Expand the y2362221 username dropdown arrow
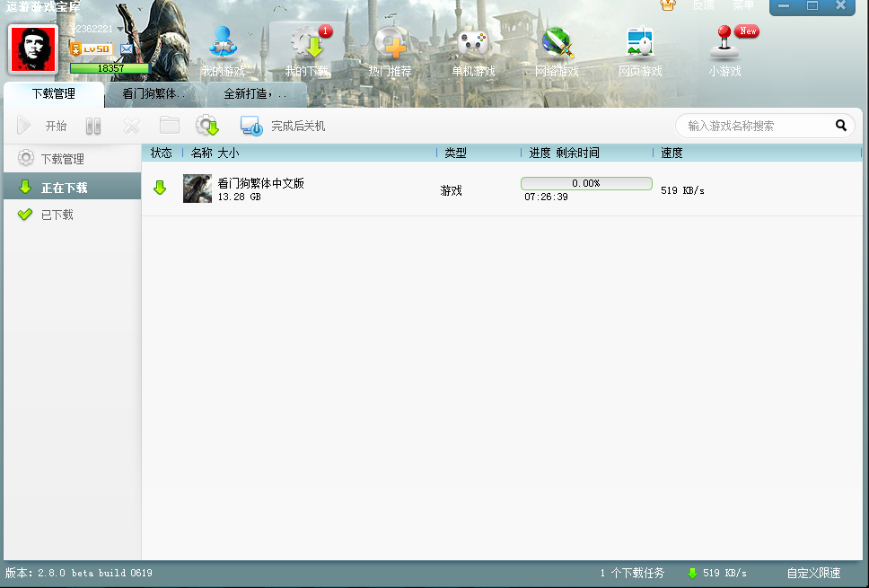The image size is (869, 588). pos(120,29)
